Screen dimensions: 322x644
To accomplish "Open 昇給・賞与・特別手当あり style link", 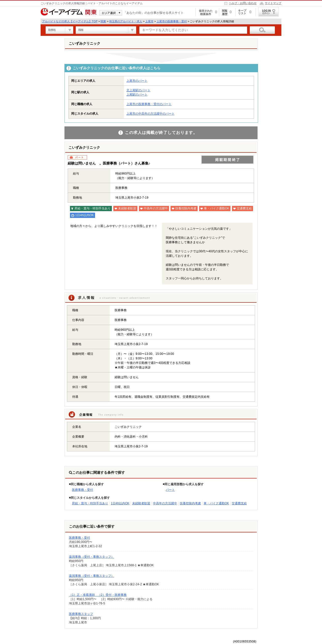I will click(x=90, y=503).
